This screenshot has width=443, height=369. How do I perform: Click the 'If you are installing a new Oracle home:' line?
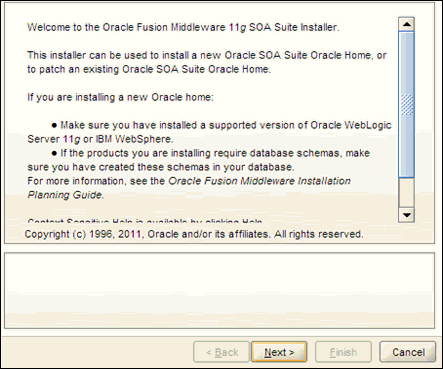(120, 97)
